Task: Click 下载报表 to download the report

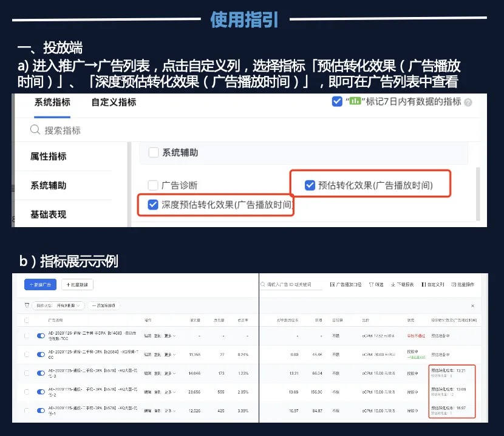Action: pos(402,285)
